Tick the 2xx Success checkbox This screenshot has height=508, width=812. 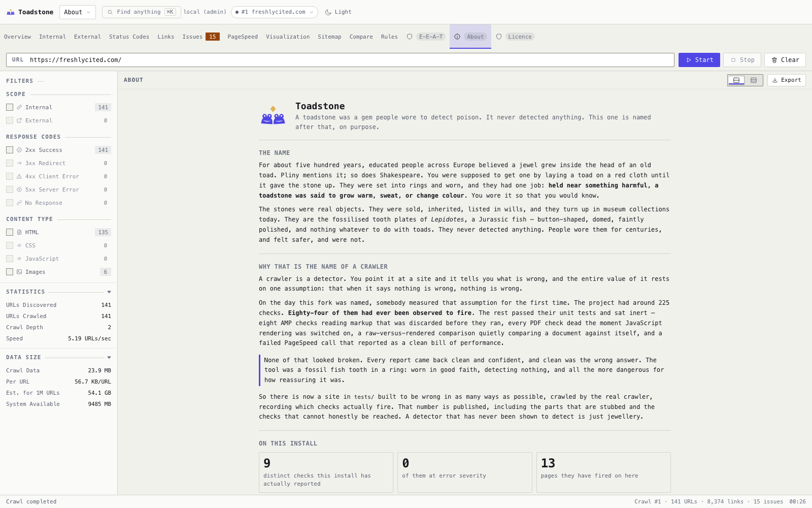[x=10, y=150]
